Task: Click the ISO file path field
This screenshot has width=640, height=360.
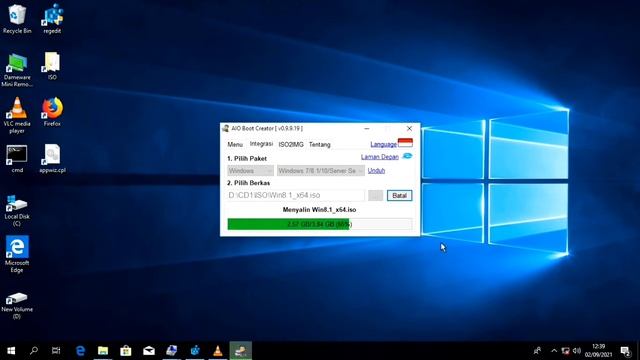Action: [296, 196]
